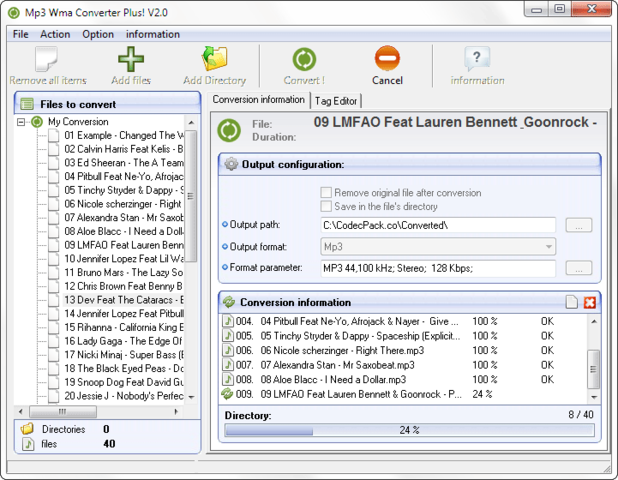Click the 8 / 40 directory counter text

point(581,415)
